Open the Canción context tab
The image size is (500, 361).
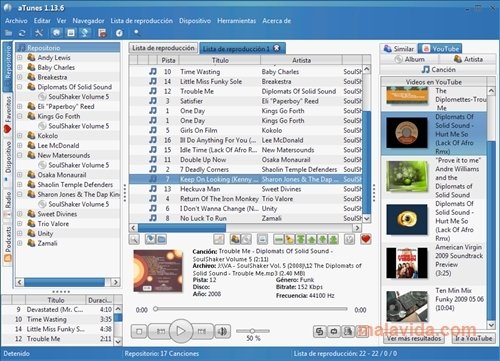pyautogui.click(x=438, y=69)
